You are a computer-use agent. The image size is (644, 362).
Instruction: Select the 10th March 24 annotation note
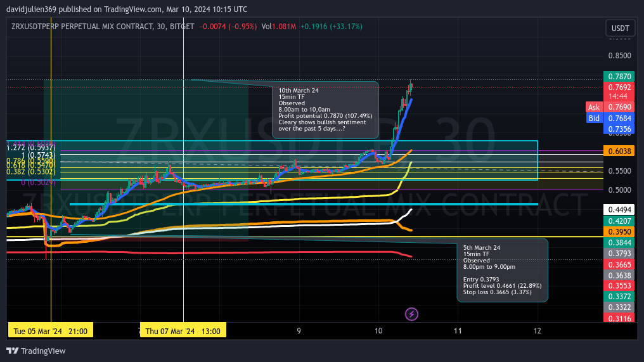tap(325, 110)
